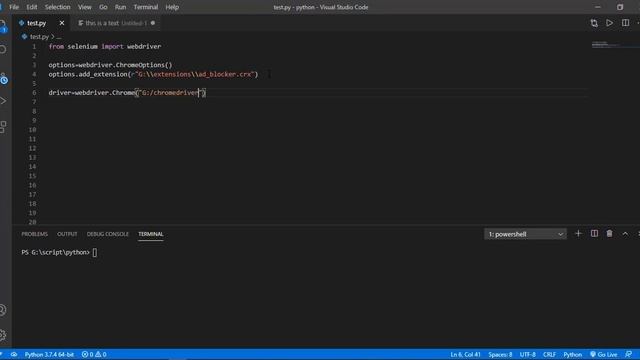The height and width of the screenshot is (360, 640).
Task: Click Ln 6, Col 41 go to line
Action: tap(465, 354)
